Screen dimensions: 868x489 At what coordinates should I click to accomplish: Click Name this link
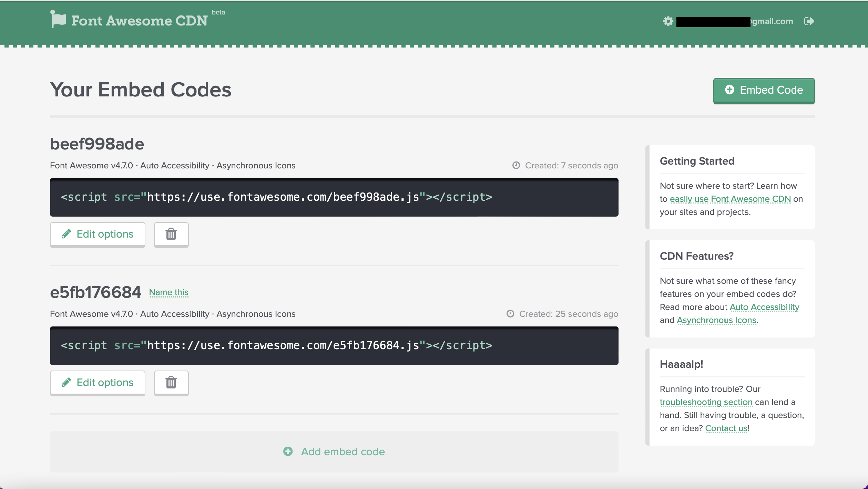point(169,292)
